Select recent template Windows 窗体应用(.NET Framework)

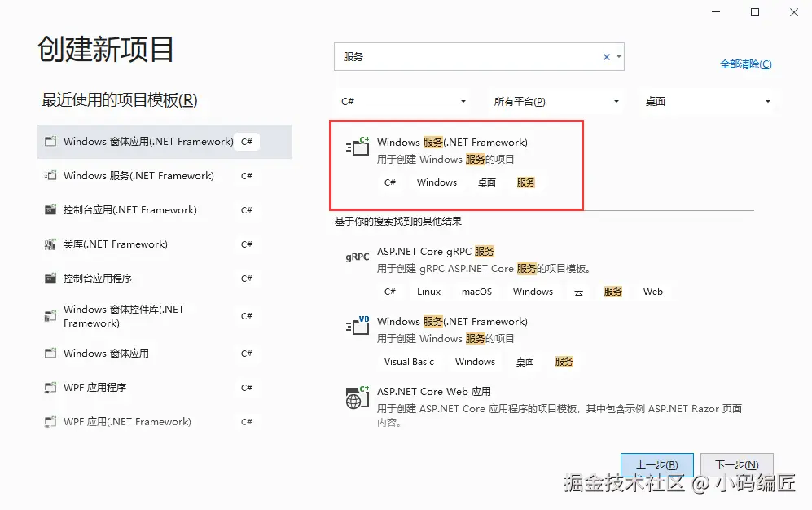[x=165, y=142]
